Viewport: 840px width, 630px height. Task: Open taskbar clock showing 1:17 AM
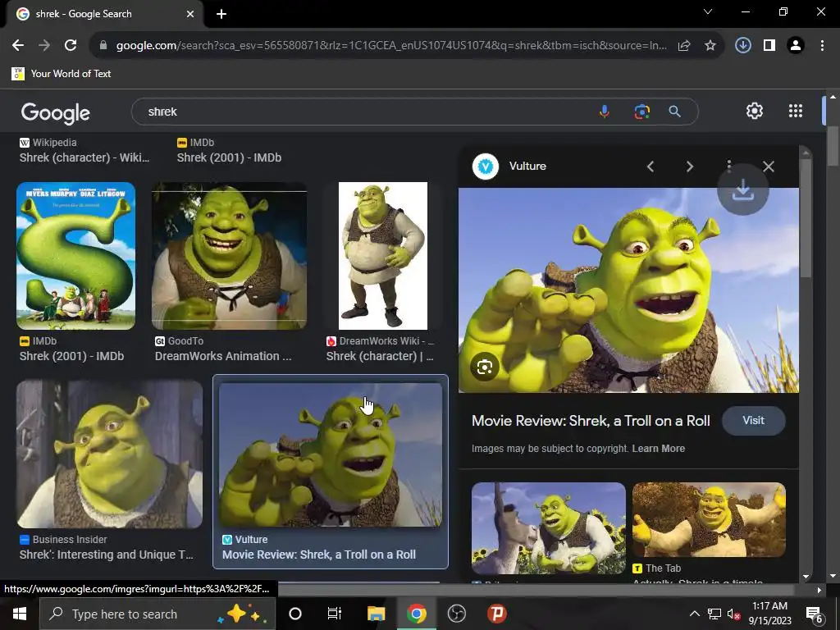point(769,614)
